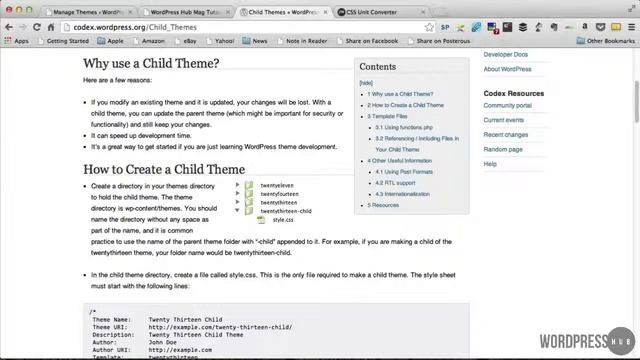Open the Chrome hamburger menu
Viewport: 640px width, 360px height.
pos(631,27)
